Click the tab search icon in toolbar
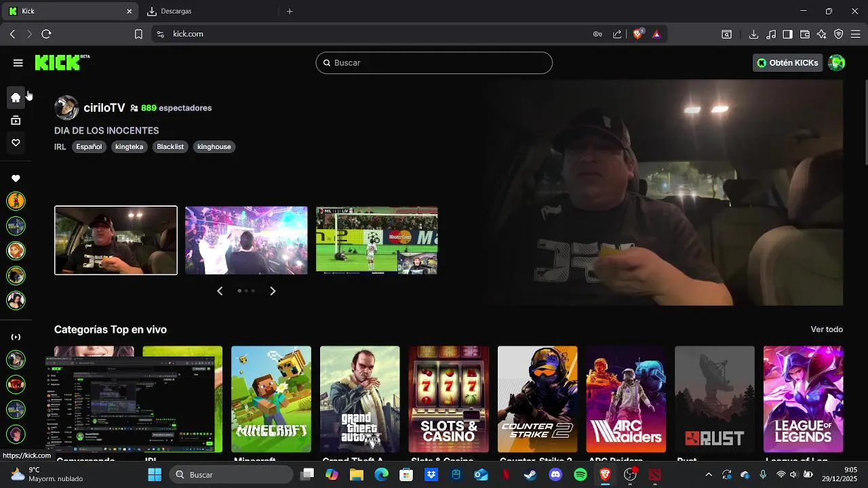The height and width of the screenshot is (488, 868). click(726, 34)
